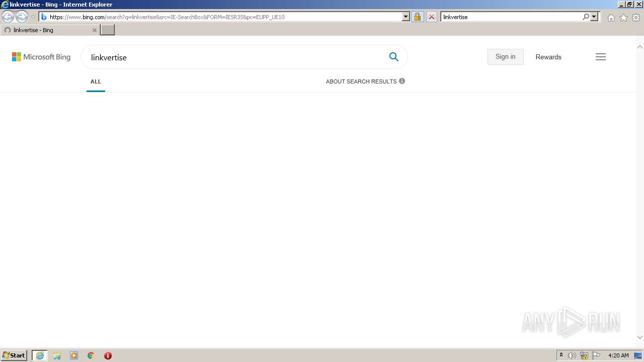This screenshot has width=644, height=362.
Task: Submit Bing search with magnifier icon
Action: pyautogui.click(x=394, y=57)
